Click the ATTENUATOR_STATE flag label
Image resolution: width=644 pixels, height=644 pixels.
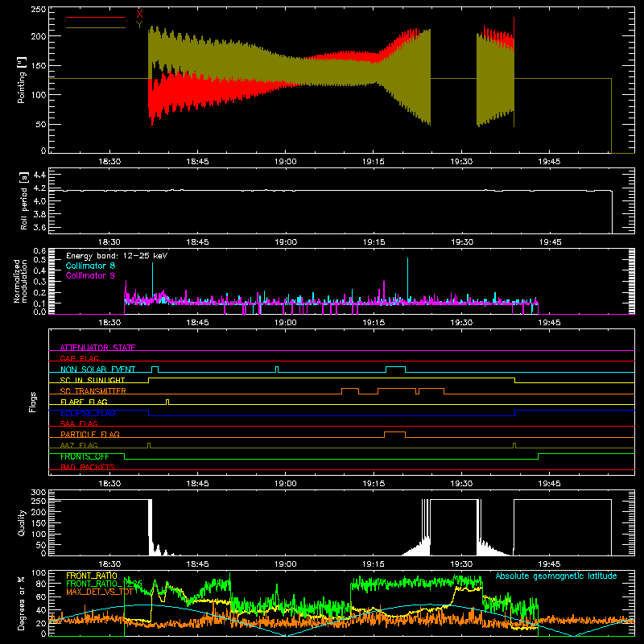(97, 348)
